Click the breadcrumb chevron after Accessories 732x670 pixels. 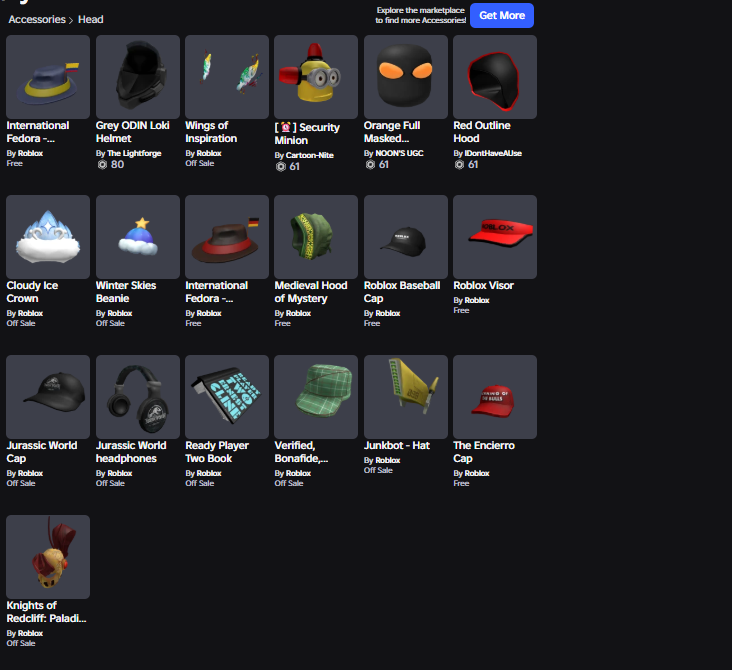point(71,20)
